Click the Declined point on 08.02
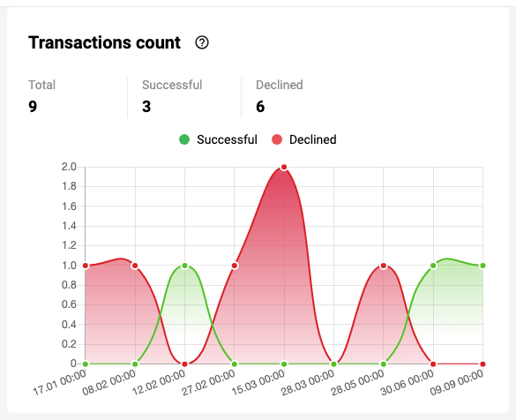The width and height of the screenshot is (516, 420). pos(135,266)
